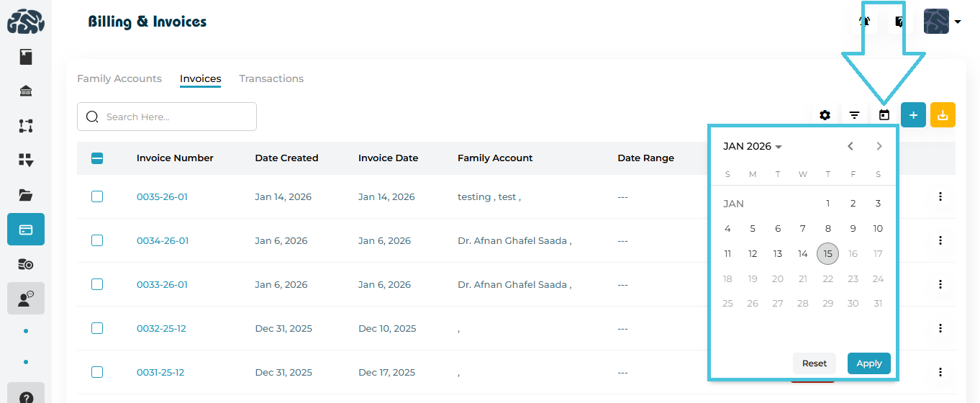Viewport: 980px width, 403px height.
Task: Click the settings gear icon above table
Action: (825, 115)
